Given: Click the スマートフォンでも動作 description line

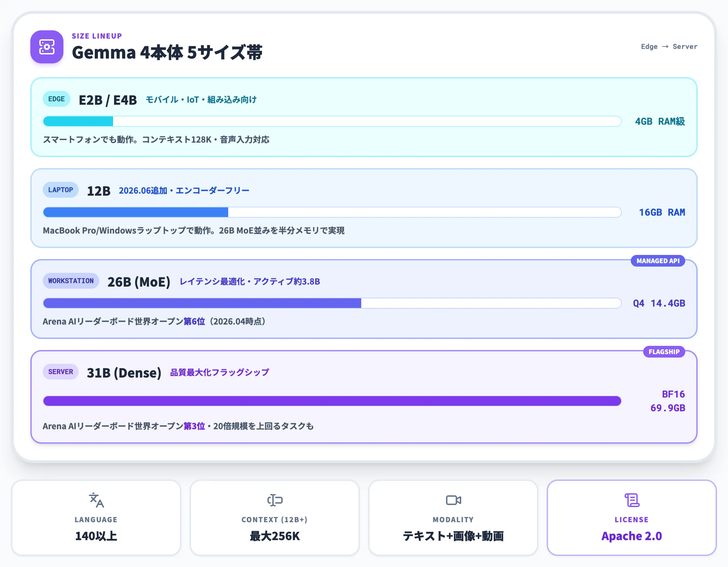Looking at the screenshot, I should [156, 140].
